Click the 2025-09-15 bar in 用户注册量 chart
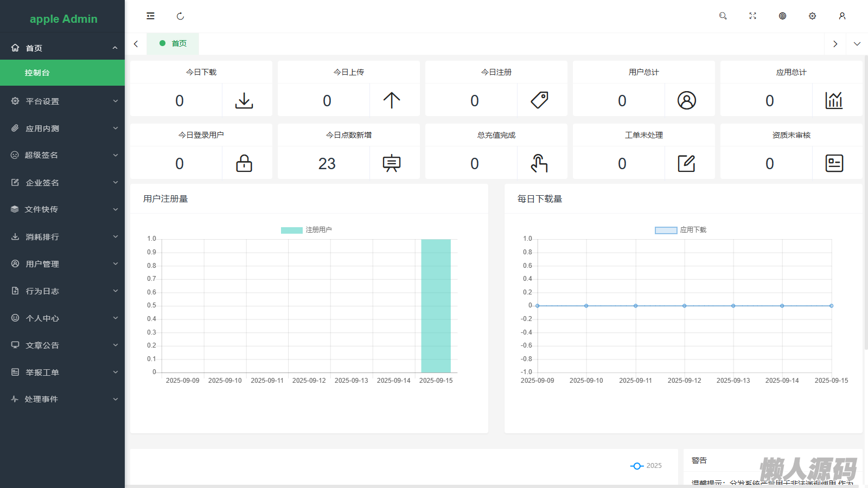 436,306
